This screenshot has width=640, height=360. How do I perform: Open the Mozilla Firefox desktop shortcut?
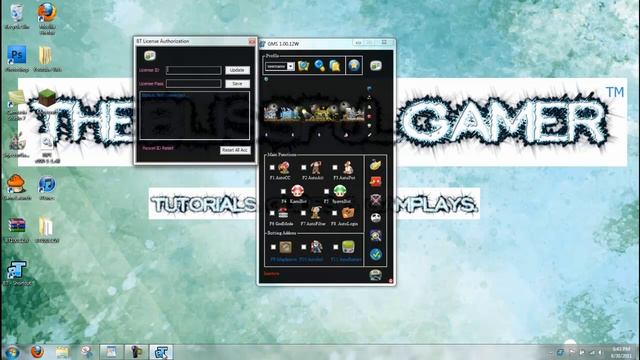click(47, 18)
